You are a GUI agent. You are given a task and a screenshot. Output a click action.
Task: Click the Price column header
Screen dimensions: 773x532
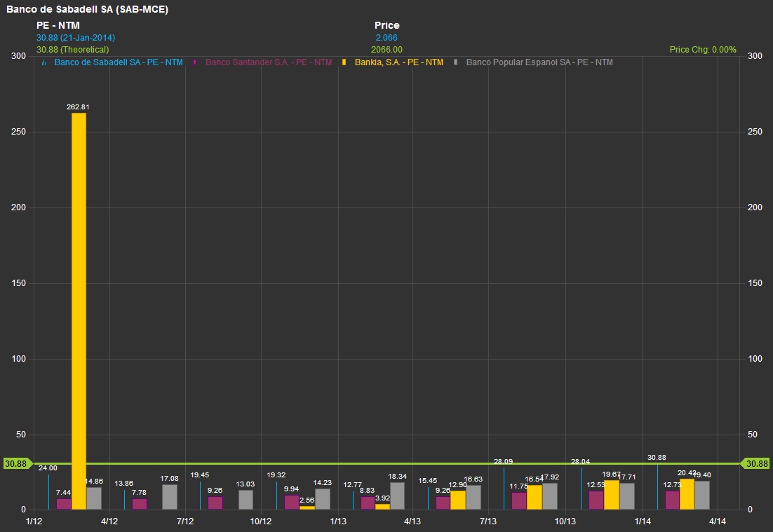[x=387, y=26]
